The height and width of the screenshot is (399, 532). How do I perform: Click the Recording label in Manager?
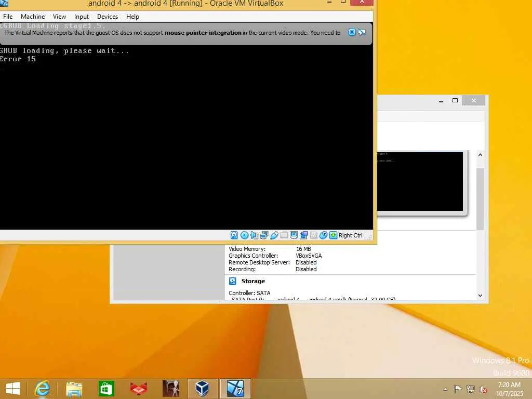click(242, 270)
